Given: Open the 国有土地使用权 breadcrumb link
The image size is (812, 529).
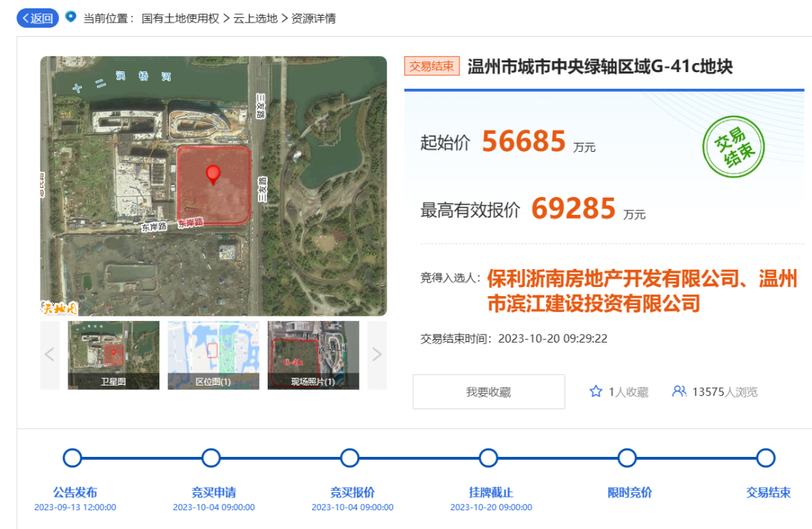Looking at the screenshot, I should point(180,19).
